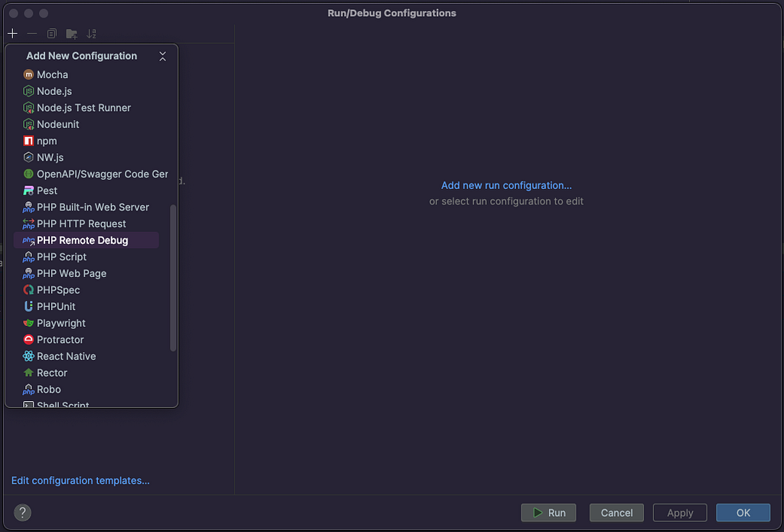Select the Node.js configuration icon
The image size is (784, 532).
tap(28, 91)
